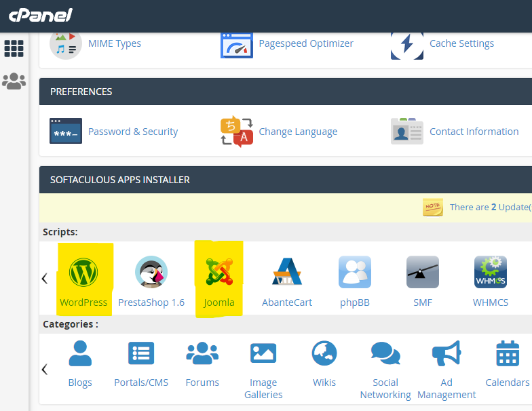
Task: Click the Blogs person icon
Action: pos(80,353)
